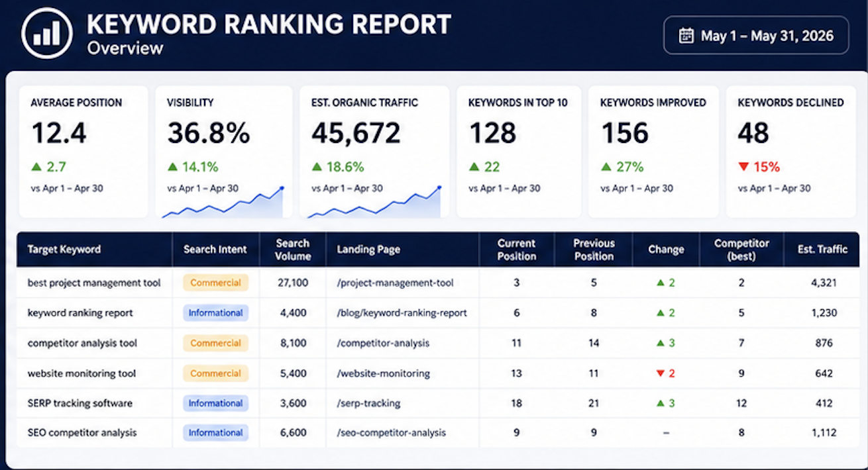868x470 pixels.
Task: Select the 45,672 organic traffic value
Action: [x=356, y=133]
